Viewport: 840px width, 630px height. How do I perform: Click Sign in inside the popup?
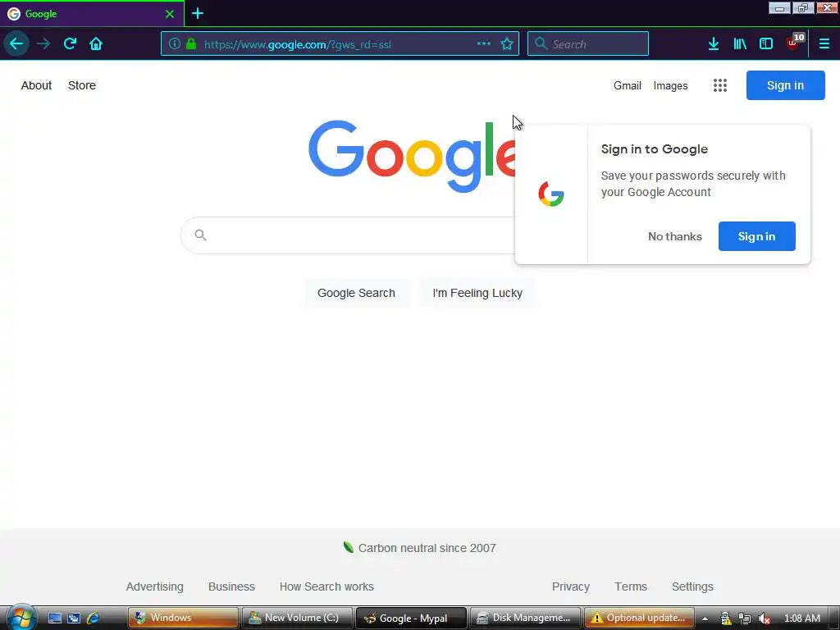(x=756, y=236)
